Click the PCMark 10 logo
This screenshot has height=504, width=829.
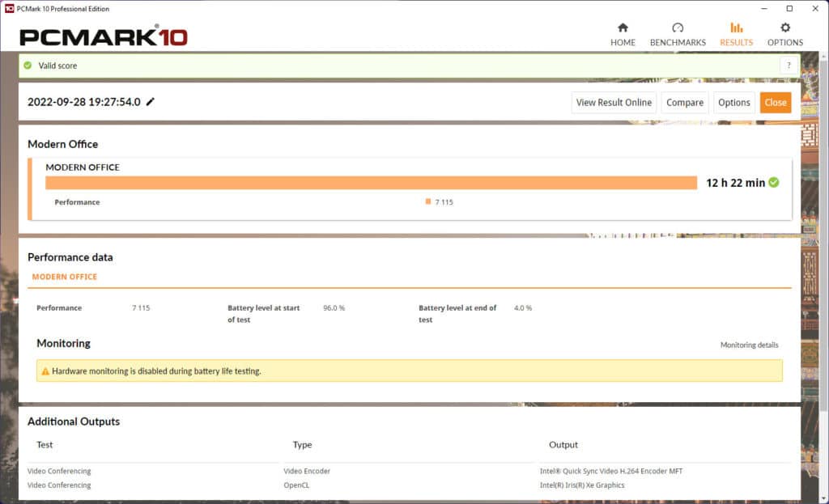tap(104, 36)
